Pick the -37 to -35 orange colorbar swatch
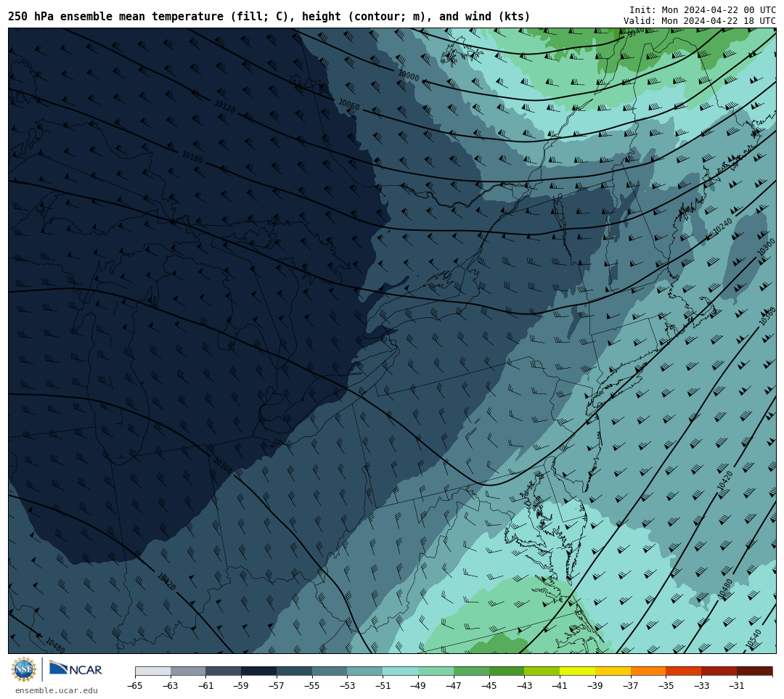784x699 pixels. [x=648, y=671]
